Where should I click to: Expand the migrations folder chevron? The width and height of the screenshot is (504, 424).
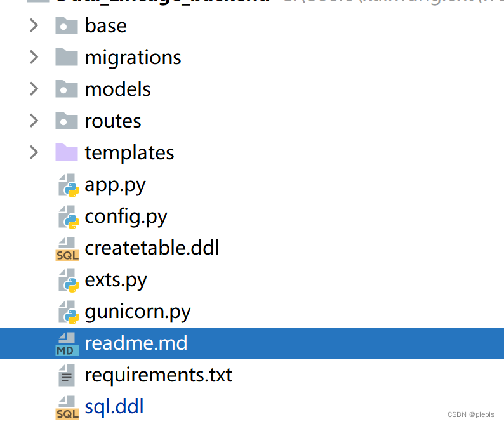pos(34,57)
